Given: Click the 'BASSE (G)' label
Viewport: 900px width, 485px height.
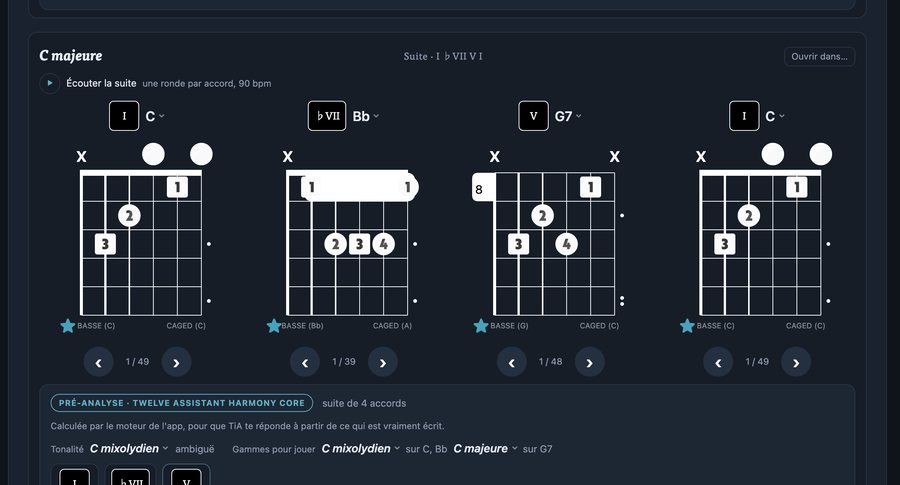Looking at the screenshot, I should click(x=509, y=325).
